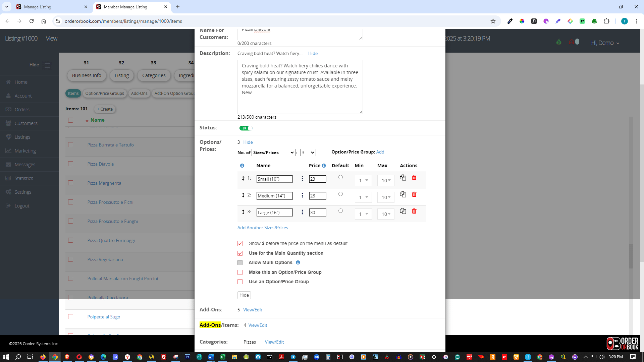Switch to the S3 Categories tab
The image size is (644, 362).
point(154,75)
